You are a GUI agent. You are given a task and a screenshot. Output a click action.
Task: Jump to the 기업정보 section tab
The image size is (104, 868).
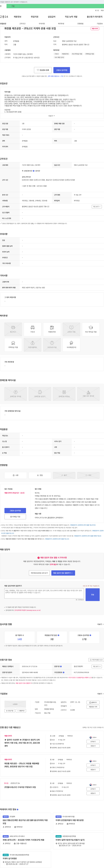click(x=100, y=24)
